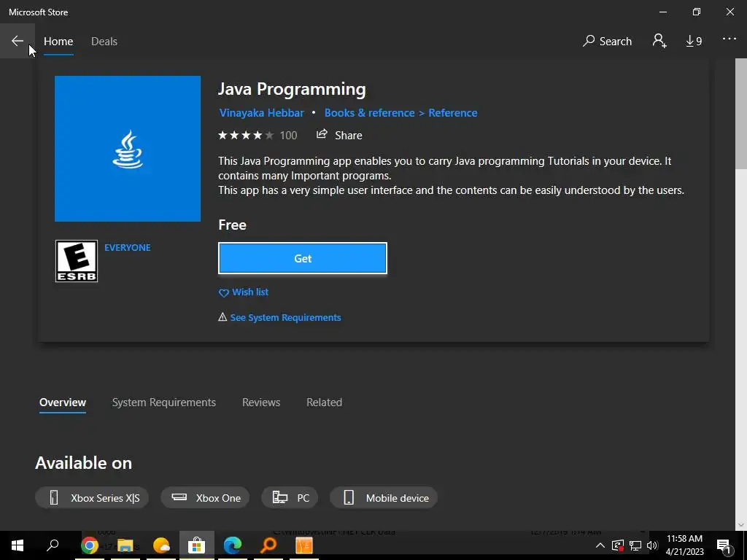Open the orange square taskbar app
The image size is (747, 560).
304,545
